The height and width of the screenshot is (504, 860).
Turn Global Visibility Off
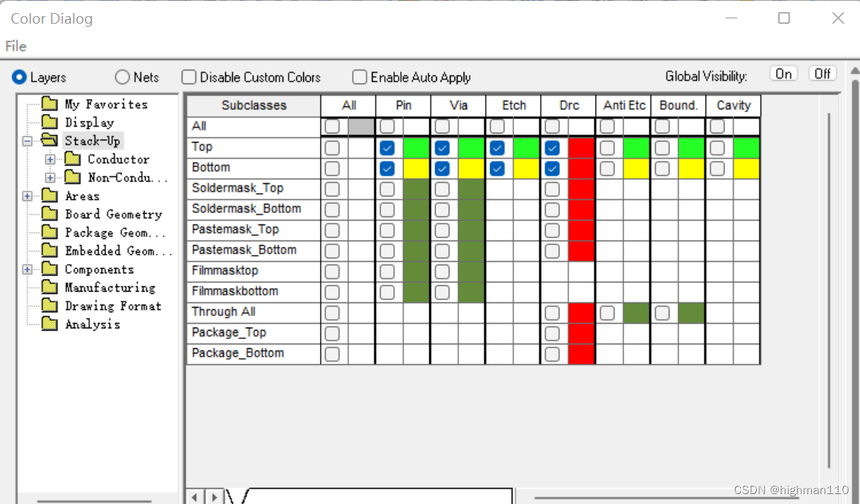[822, 74]
